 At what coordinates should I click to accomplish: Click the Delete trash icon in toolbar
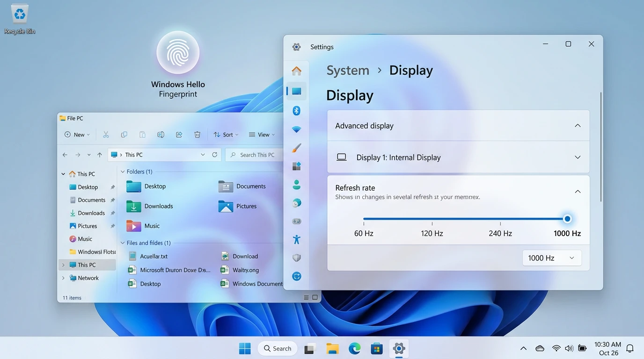pos(197,135)
